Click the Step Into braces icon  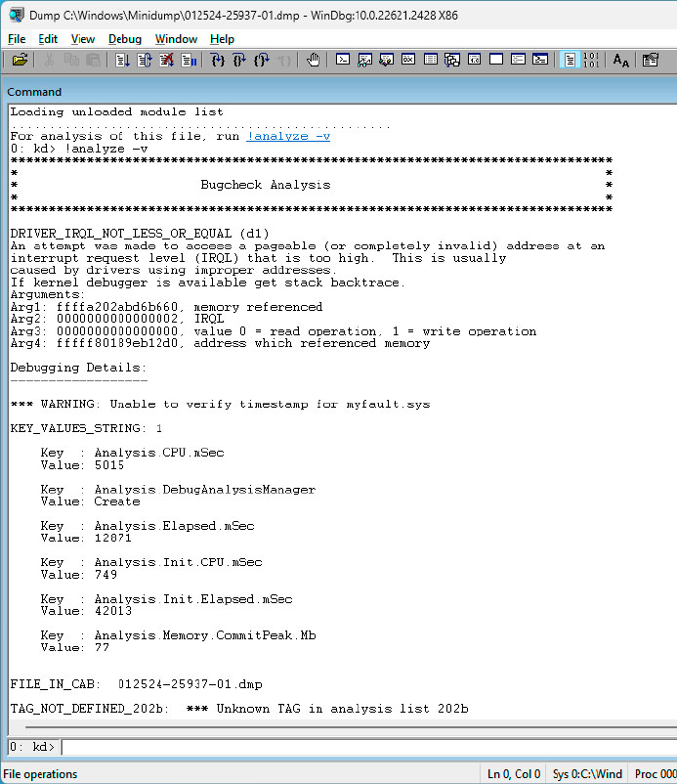217,60
